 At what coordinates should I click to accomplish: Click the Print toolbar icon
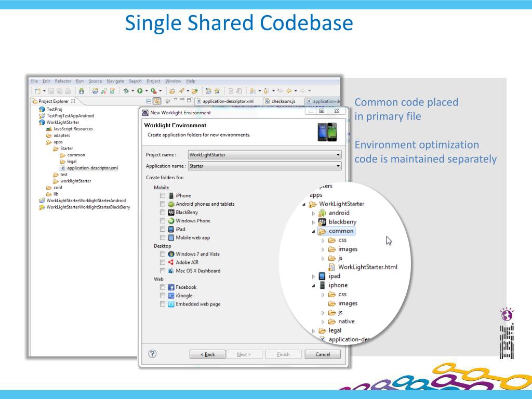click(x=68, y=91)
